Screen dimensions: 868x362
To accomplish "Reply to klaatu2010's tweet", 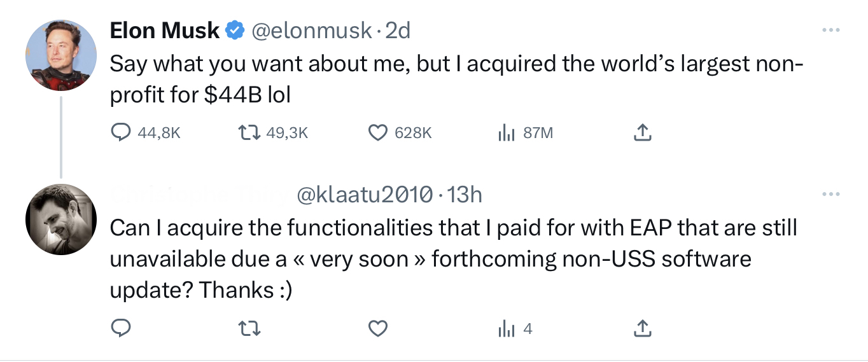I will point(121,328).
